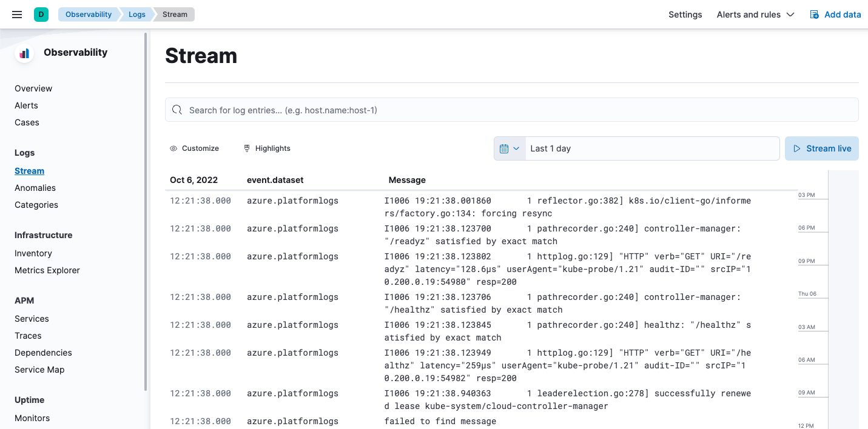The image size is (868, 429).
Task: Expand the time range quick-select chevron
Action: (516, 148)
